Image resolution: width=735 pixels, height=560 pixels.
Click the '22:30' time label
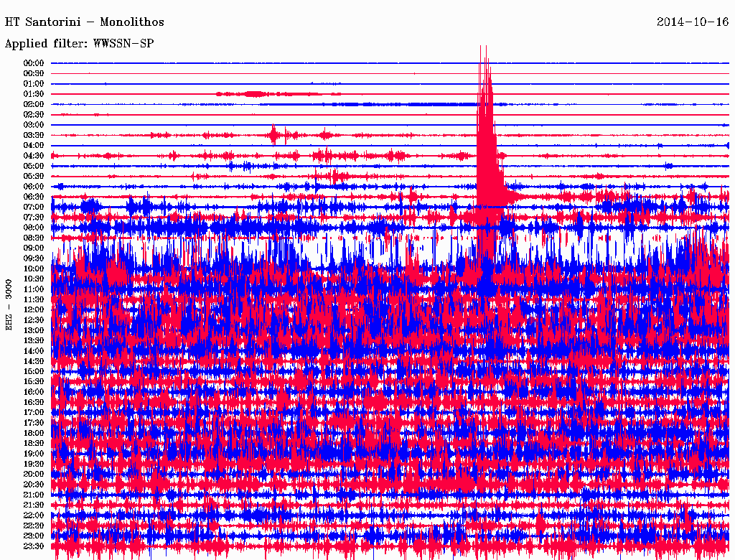coord(34,526)
